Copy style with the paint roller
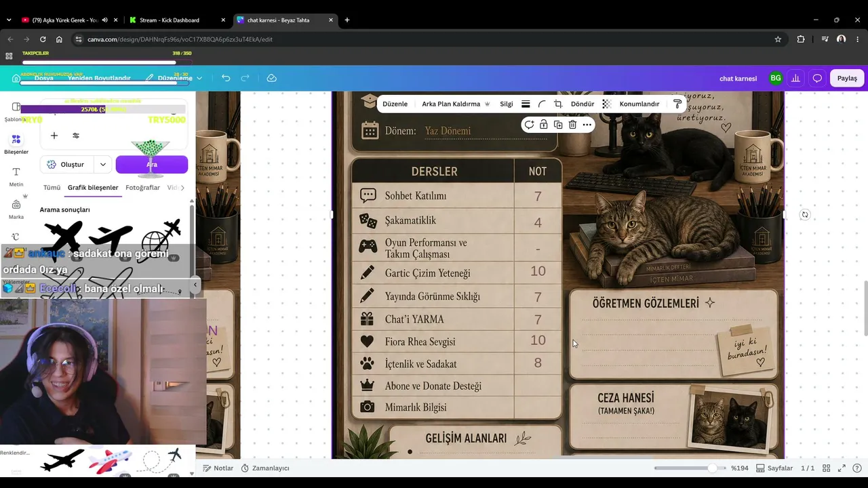This screenshot has width=868, height=488. click(x=677, y=104)
